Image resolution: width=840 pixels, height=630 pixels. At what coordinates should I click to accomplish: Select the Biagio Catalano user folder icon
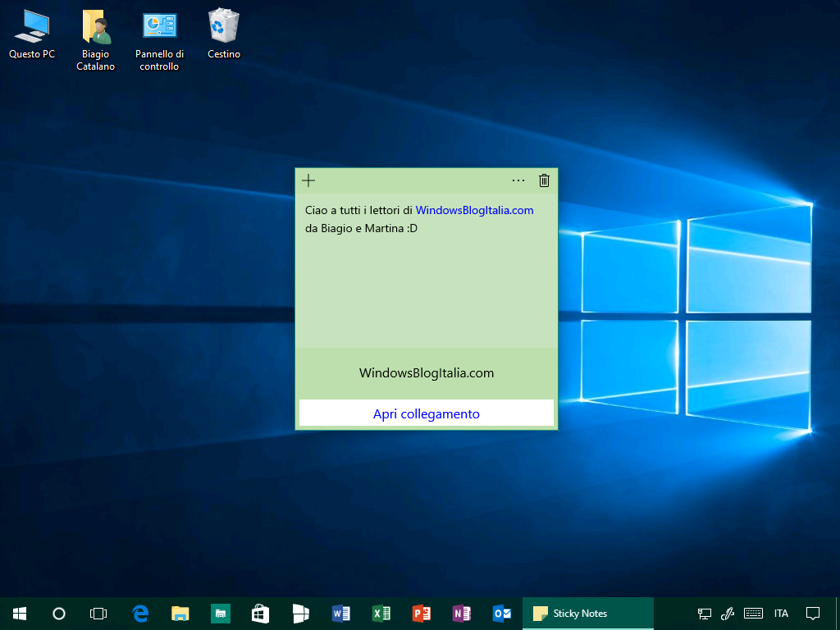[x=95, y=40]
